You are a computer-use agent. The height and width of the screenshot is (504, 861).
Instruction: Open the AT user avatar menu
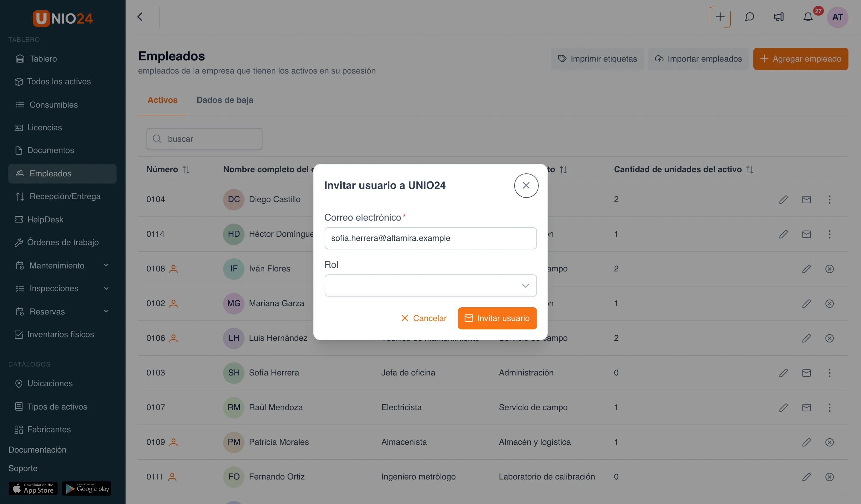coord(837,17)
